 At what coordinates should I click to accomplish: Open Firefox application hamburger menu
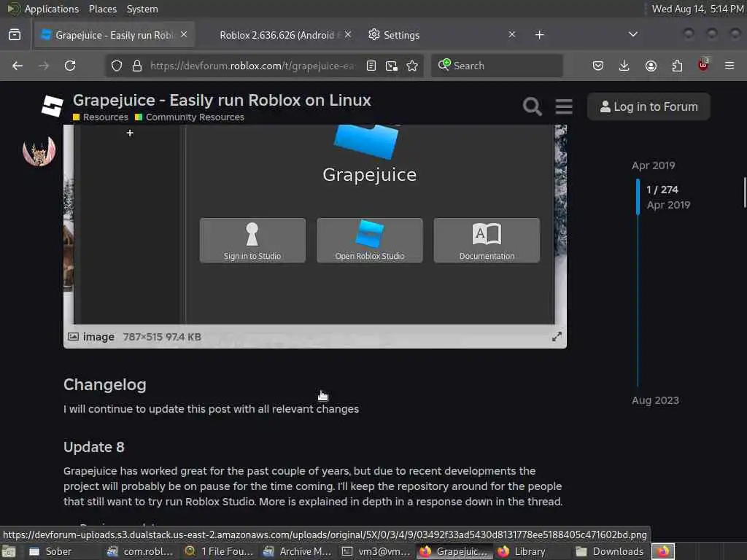[x=729, y=66]
